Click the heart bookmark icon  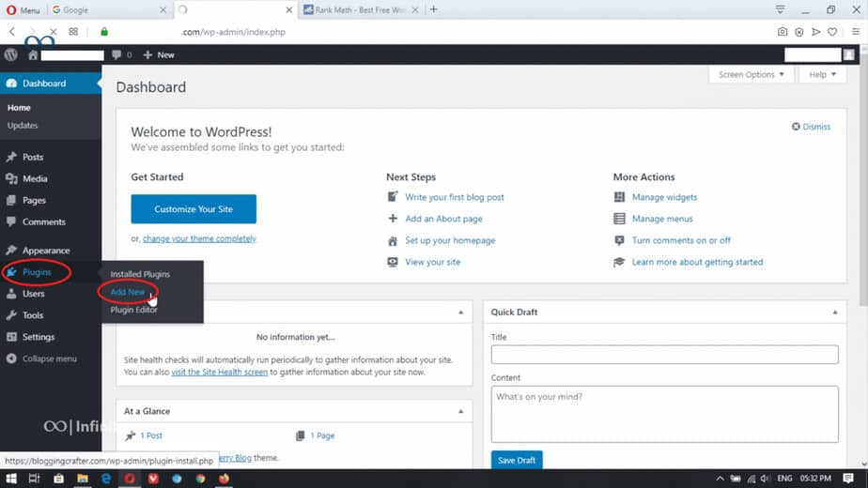point(832,32)
